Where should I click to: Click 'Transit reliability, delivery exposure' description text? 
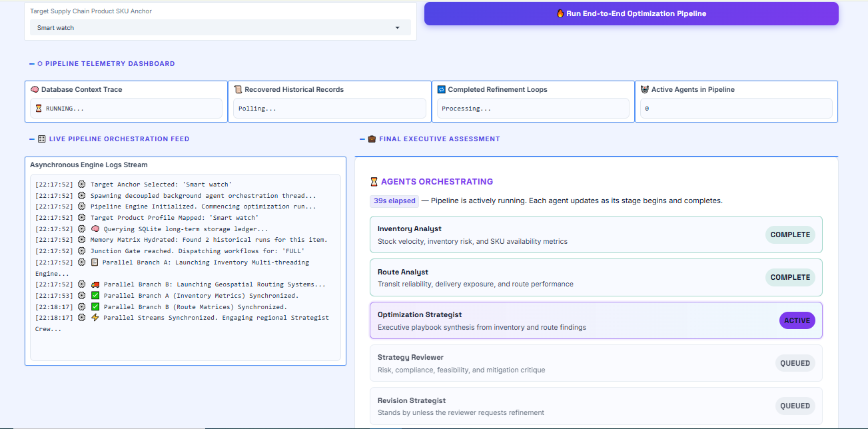pos(476,284)
